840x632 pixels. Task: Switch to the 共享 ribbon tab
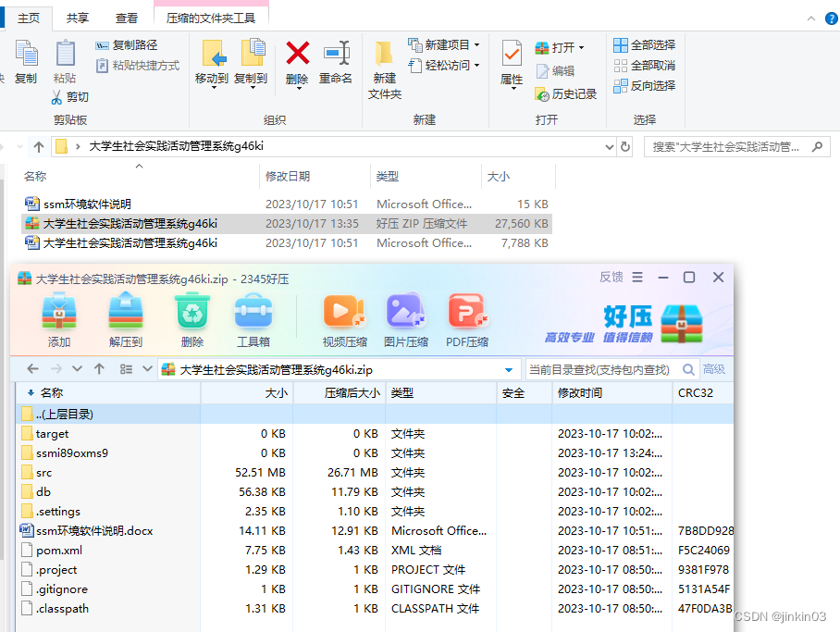pos(77,19)
